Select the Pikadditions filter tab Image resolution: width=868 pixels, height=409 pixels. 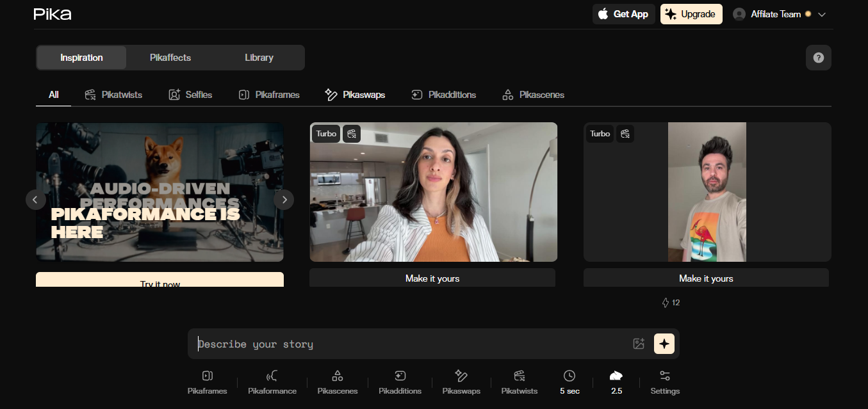tap(443, 95)
